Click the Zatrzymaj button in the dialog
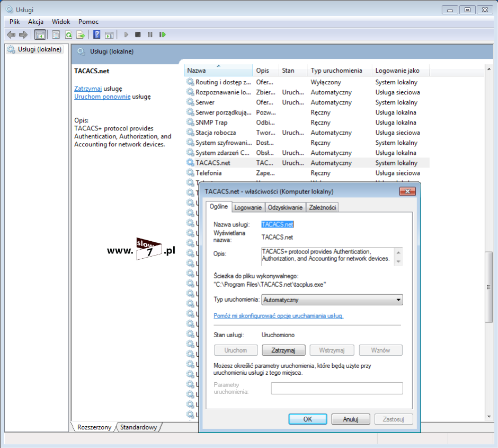This screenshot has width=498, height=448. 283,350
